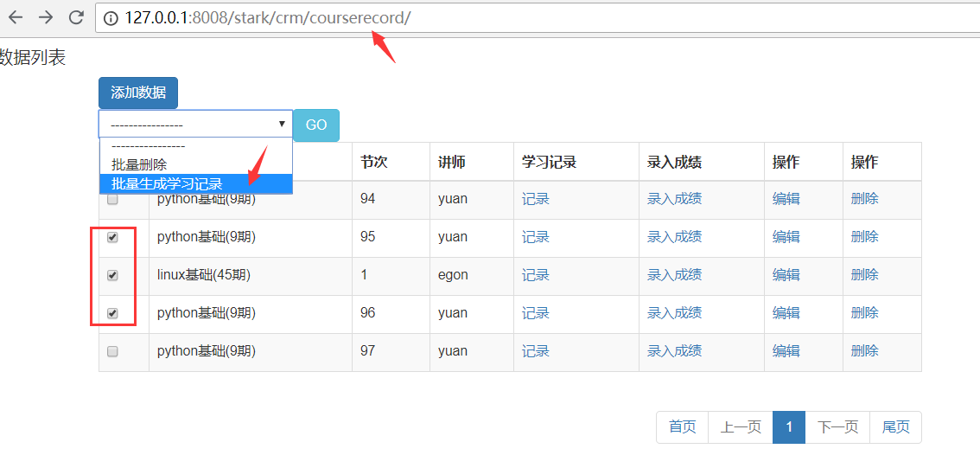Delete the egon row via 删除

coord(865,275)
